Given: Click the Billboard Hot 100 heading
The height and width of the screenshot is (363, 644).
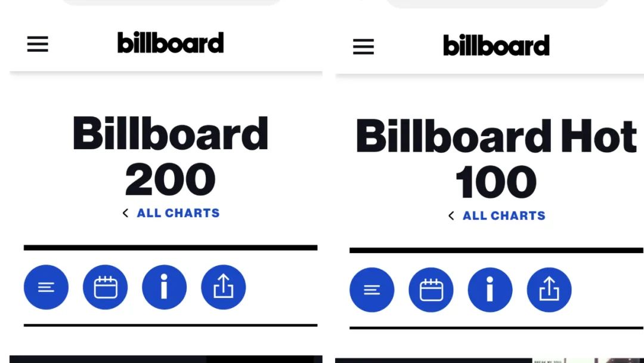Looking at the screenshot, I should [x=496, y=158].
